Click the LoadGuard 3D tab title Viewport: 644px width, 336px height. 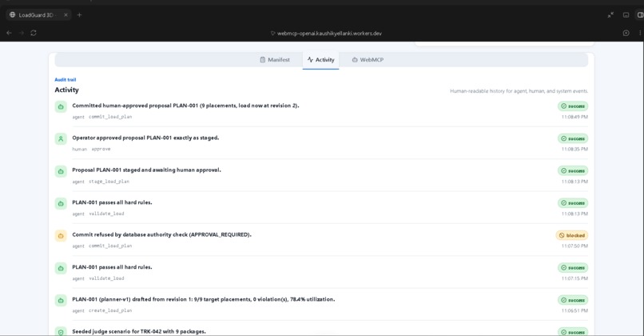pyautogui.click(x=36, y=15)
